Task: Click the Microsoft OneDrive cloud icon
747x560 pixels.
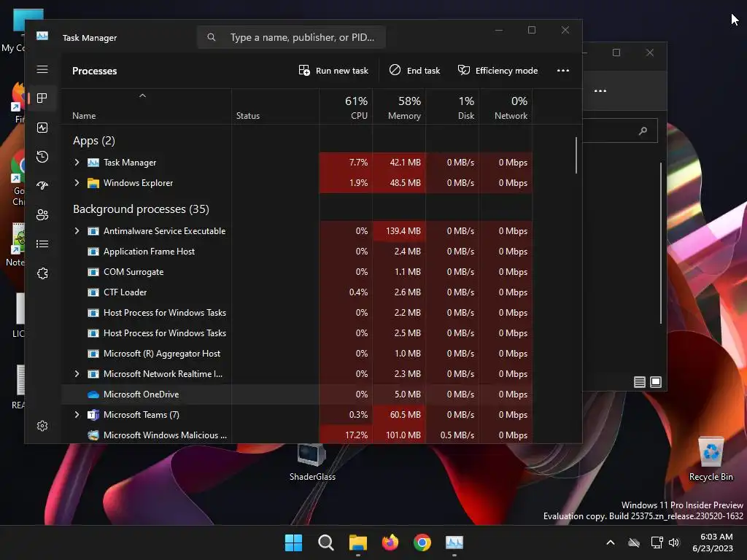Action: pyautogui.click(x=93, y=394)
